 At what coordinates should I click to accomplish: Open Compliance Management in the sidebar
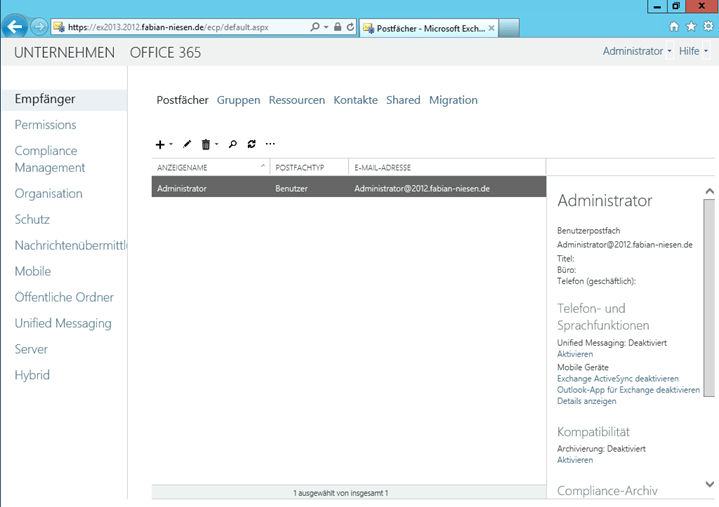tap(50, 159)
